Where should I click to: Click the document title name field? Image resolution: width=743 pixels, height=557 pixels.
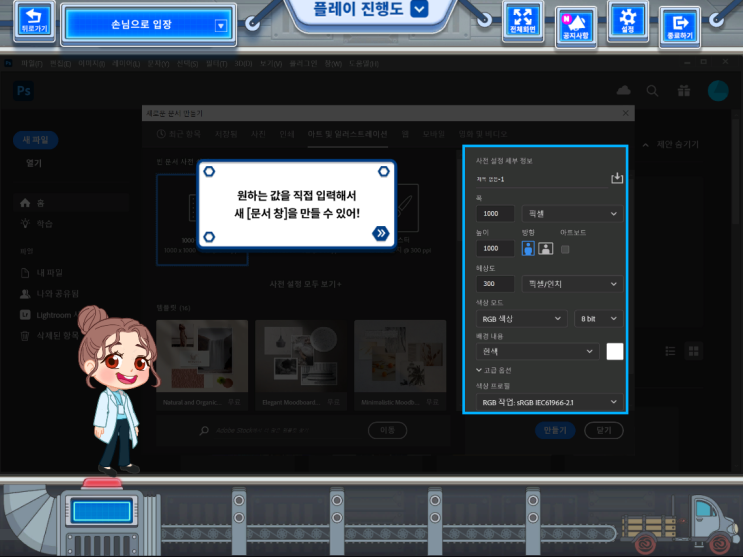(x=542, y=180)
